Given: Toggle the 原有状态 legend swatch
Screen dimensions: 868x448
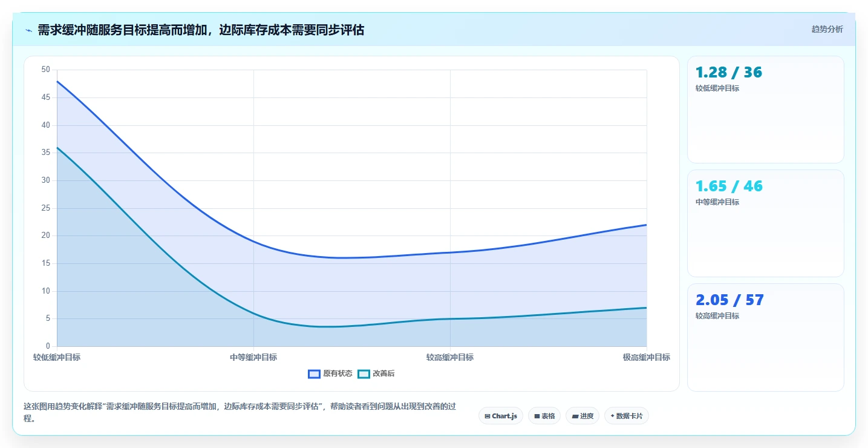Looking at the screenshot, I should pyautogui.click(x=314, y=374).
